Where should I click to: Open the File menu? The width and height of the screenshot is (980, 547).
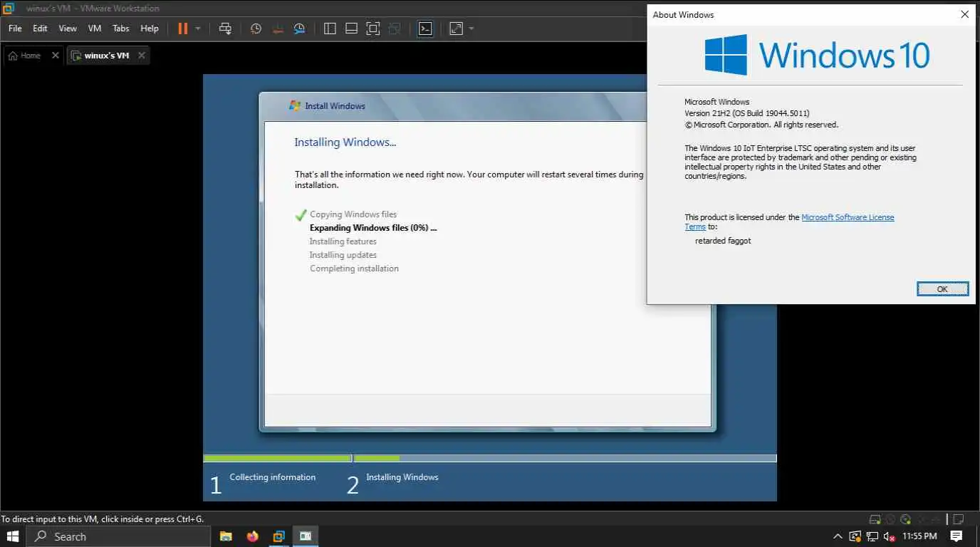[x=15, y=28]
